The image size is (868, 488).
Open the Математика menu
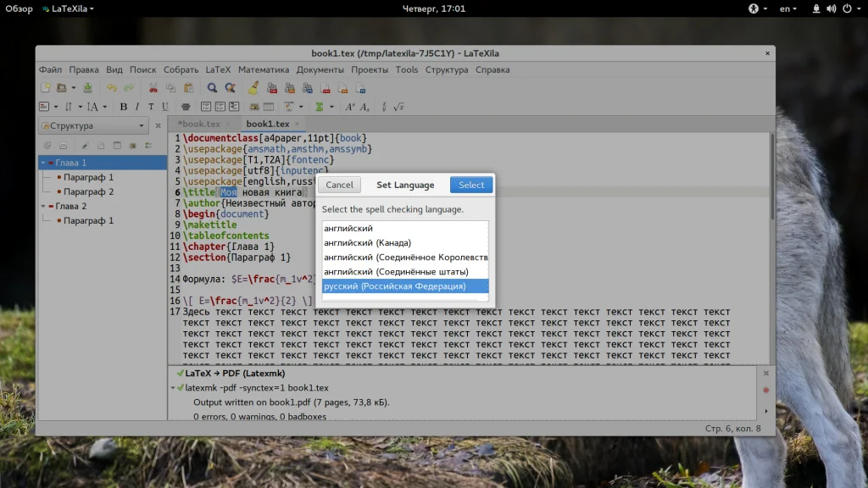click(264, 69)
